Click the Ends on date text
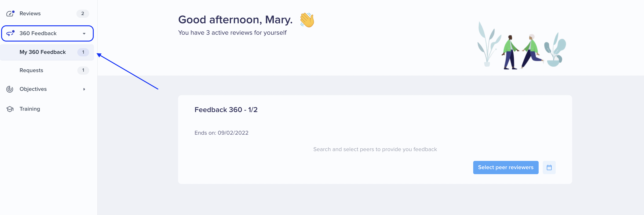644x215 pixels. click(221, 133)
